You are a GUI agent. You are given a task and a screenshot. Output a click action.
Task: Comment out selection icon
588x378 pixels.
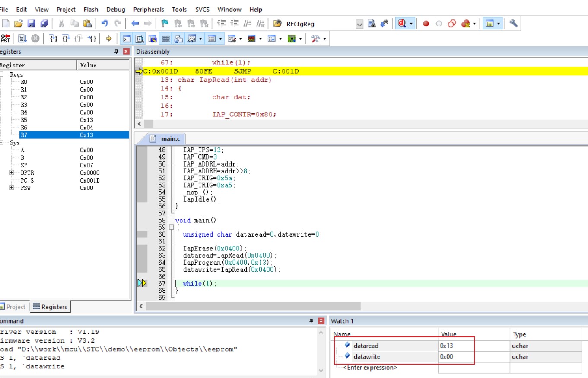(x=248, y=23)
